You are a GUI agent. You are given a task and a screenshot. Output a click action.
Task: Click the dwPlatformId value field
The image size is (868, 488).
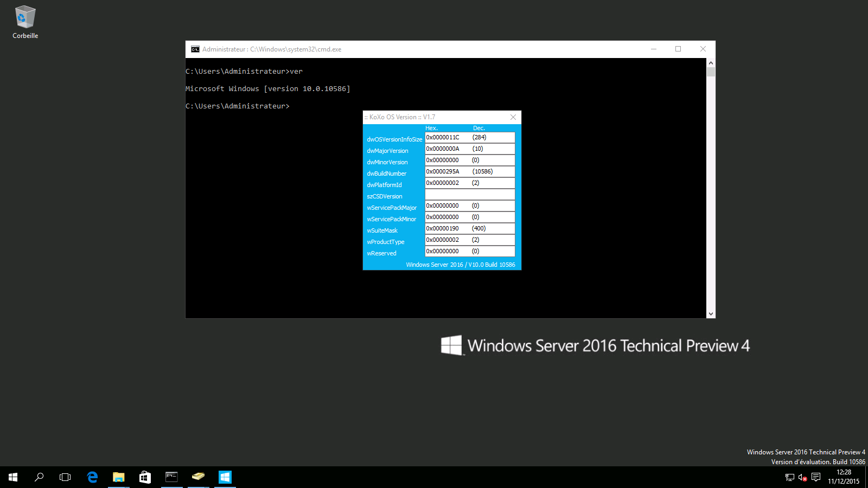click(x=470, y=183)
